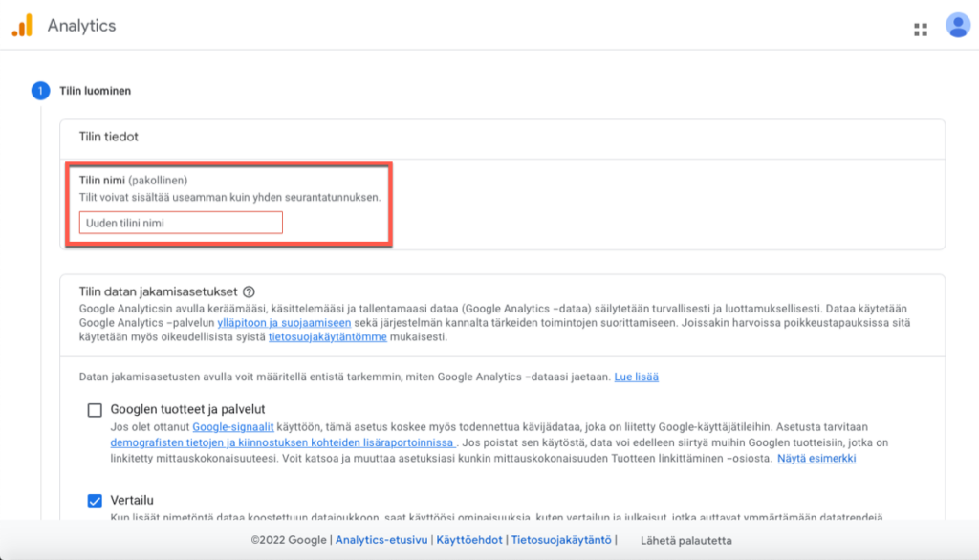The width and height of the screenshot is (979, 560).
Task: Enable Googlen tuotteet ja palvelut checkbox
Action: 95,410
